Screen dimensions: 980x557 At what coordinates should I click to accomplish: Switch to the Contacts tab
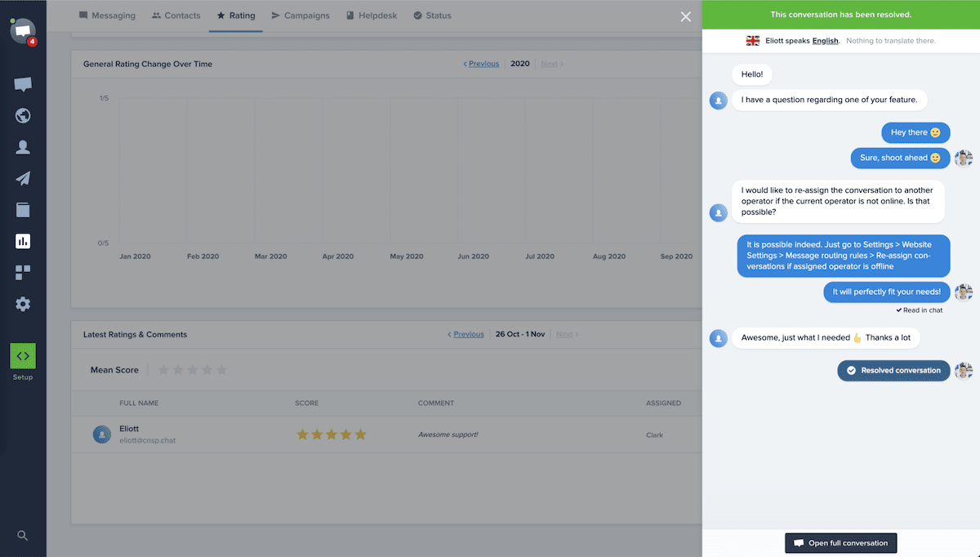click(x=177, y=16)
